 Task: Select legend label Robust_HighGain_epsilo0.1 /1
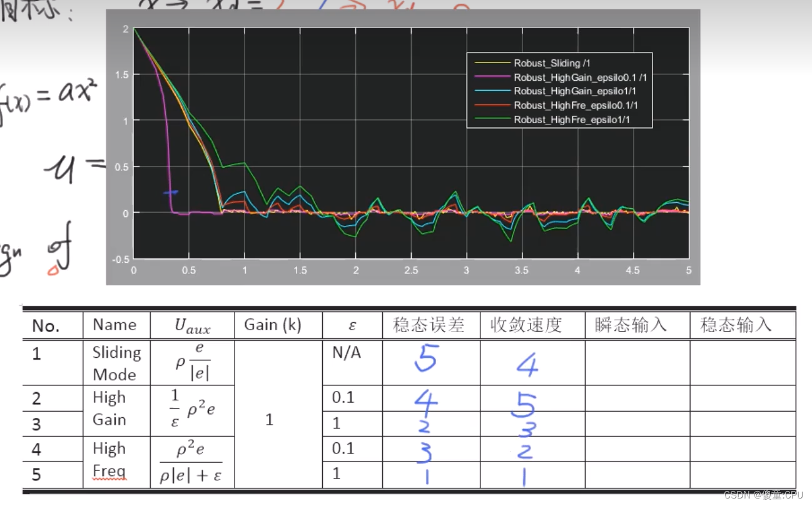coord(581,78)
